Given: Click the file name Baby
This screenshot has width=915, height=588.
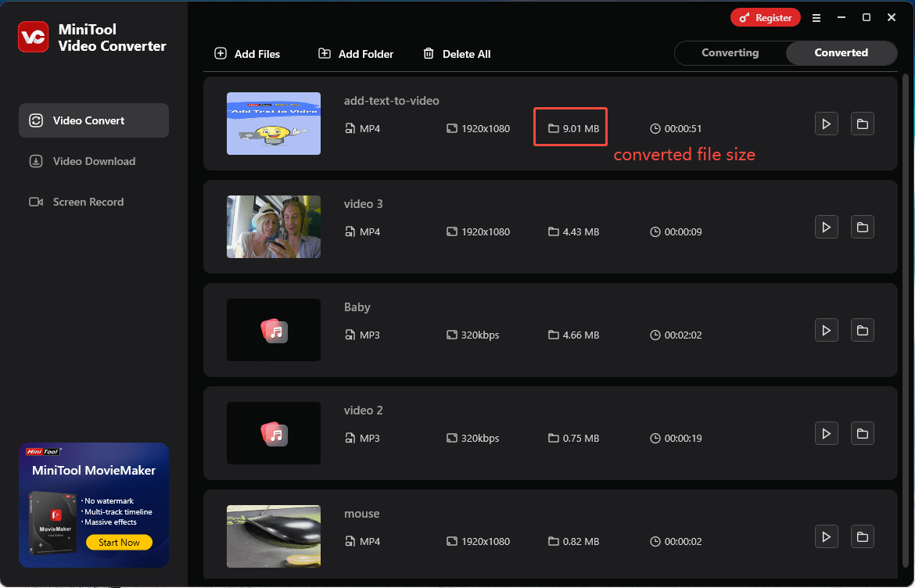Looking at the screenshot, I should tap(357, 307).
